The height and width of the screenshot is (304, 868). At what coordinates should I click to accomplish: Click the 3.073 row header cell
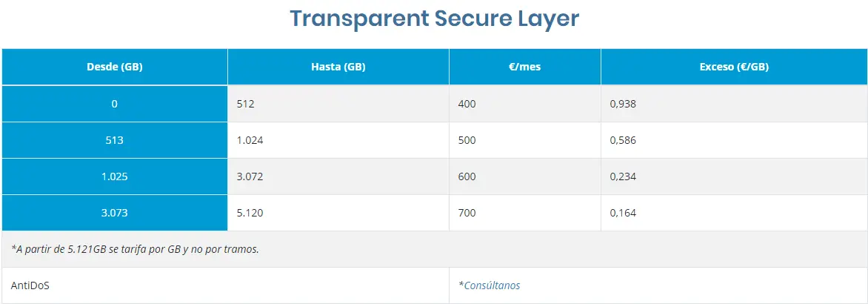[115, 213]
